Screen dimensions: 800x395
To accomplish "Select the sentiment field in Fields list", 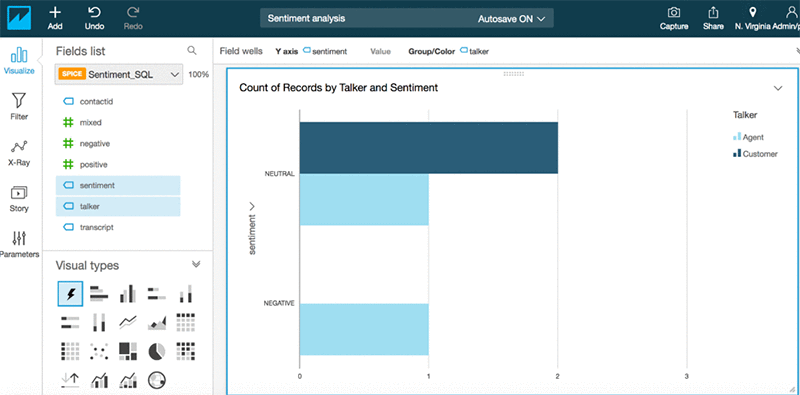I will click(x=118, y=186).
